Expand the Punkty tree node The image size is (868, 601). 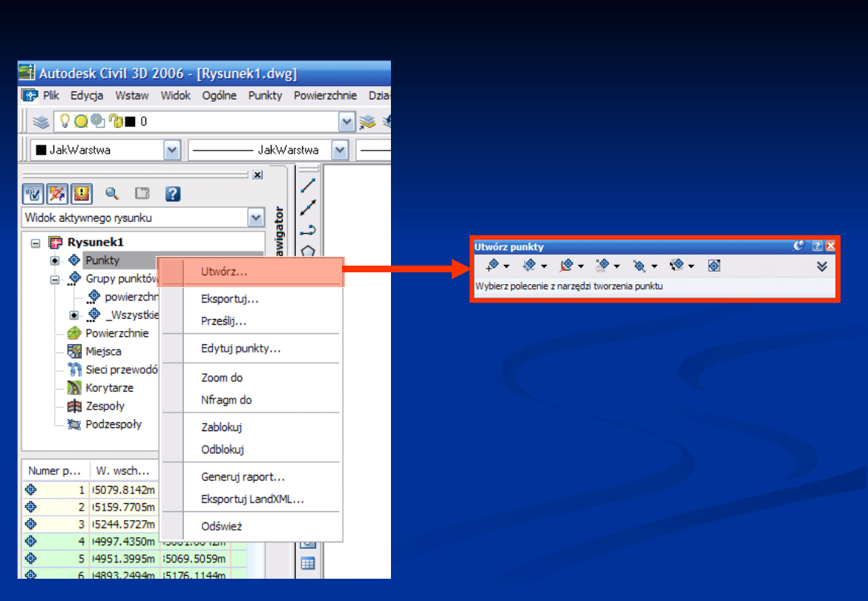pos(54,260)
